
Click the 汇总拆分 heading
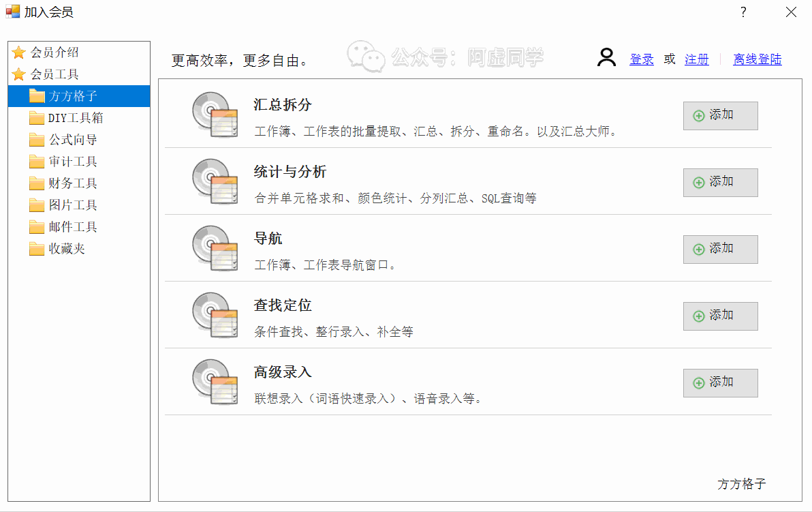[x=283, y=105]
